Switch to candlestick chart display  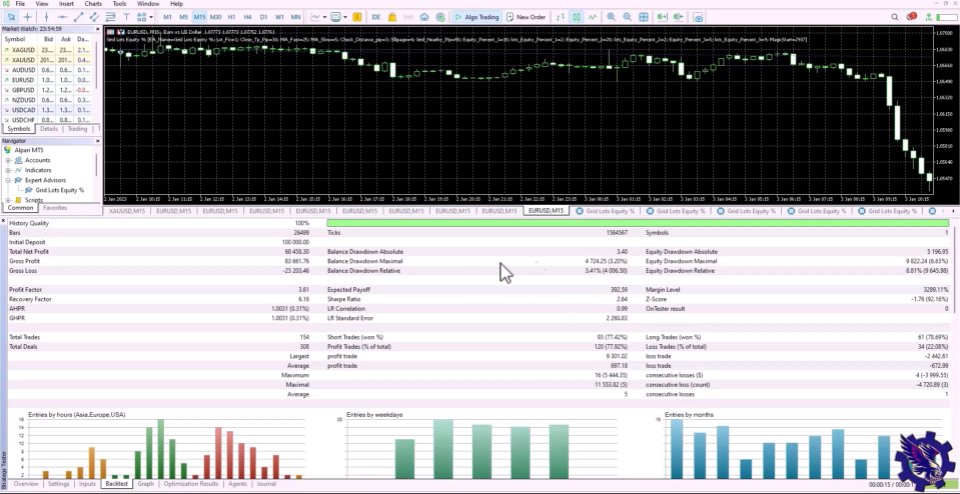point(576,17)
